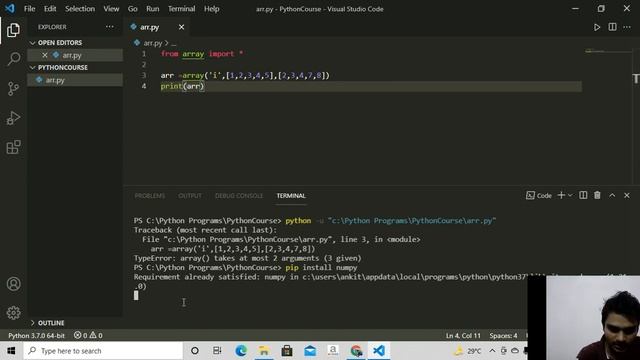
Task: Click the Python 3.7.0 64-bit interpreter status
Action: tap(36, 336)
